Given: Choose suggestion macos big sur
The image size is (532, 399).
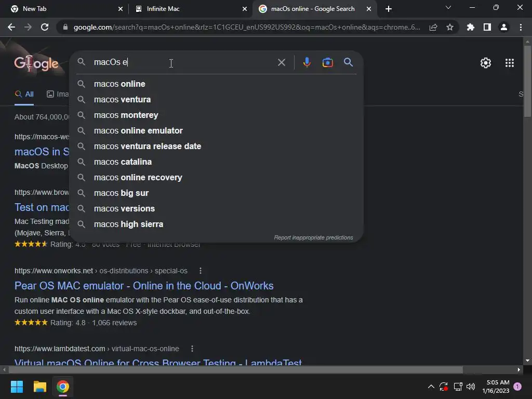Looking at the screenshot, I should point(217,193).
